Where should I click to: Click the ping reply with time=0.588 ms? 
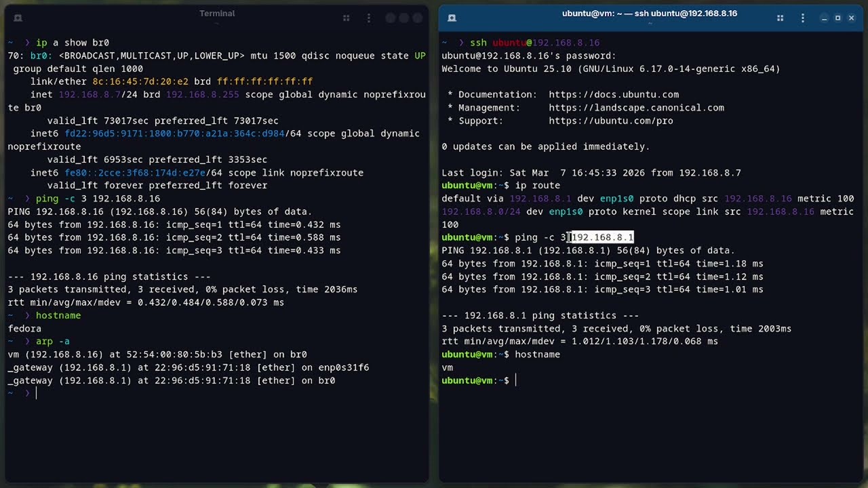point(174,237)
